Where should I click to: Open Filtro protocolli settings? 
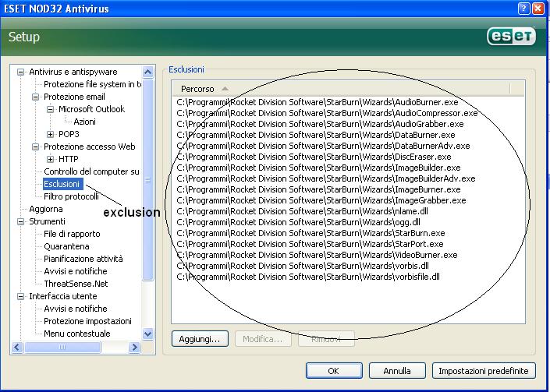[x=71, y=196]
